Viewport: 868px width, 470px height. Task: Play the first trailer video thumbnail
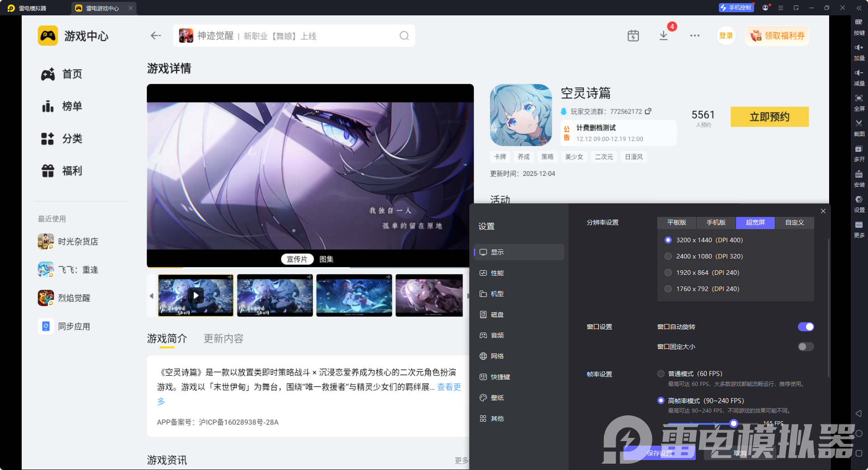click(x=196, y=296)
